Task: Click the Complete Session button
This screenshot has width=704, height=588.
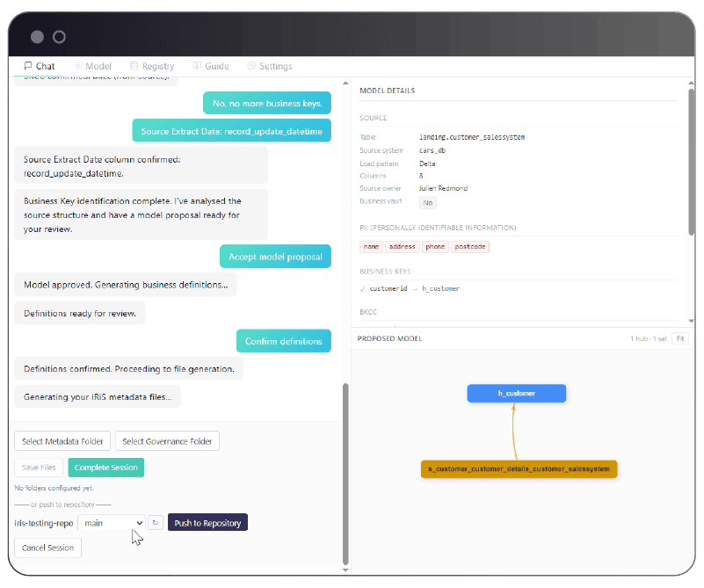Action: tap(106, 468)
